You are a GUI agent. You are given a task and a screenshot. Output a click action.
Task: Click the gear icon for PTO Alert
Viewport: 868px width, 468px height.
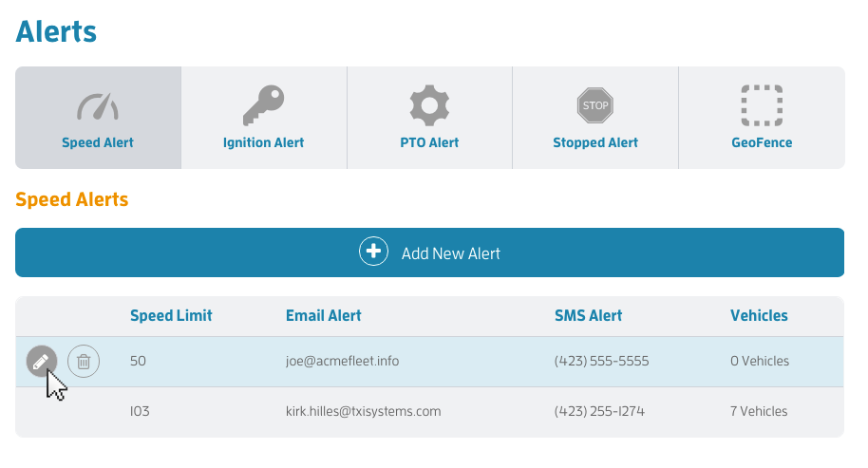click(429, 105)
